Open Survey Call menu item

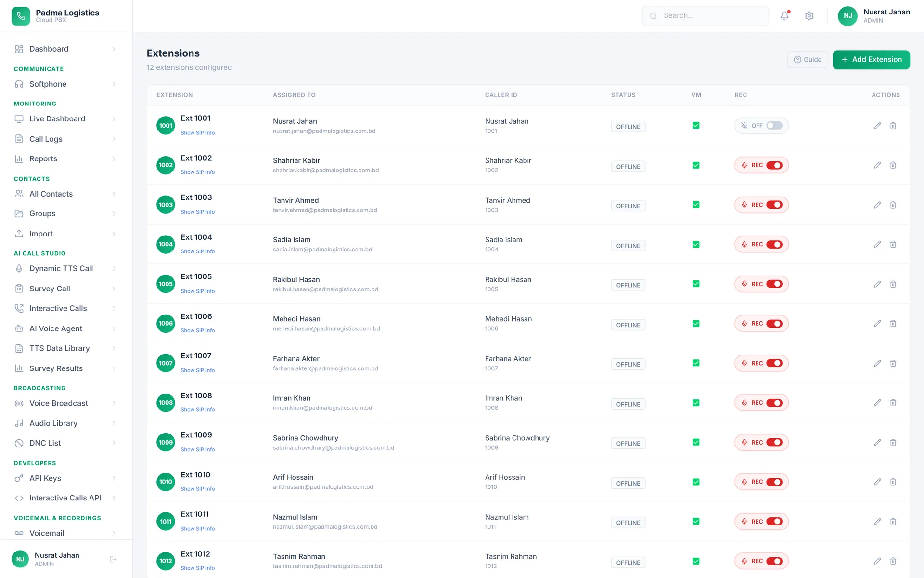pos(66,289)
